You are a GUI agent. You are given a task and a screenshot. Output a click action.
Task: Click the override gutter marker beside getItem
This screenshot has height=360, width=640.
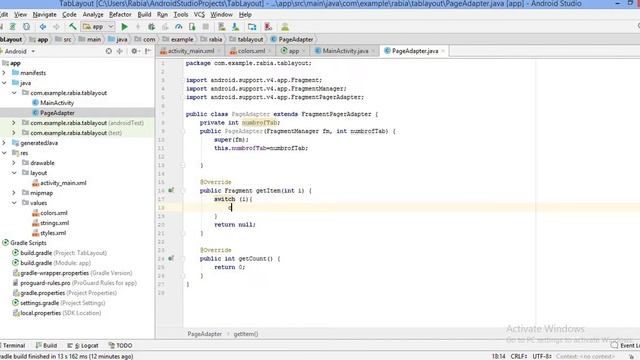[x=171, y=190]
